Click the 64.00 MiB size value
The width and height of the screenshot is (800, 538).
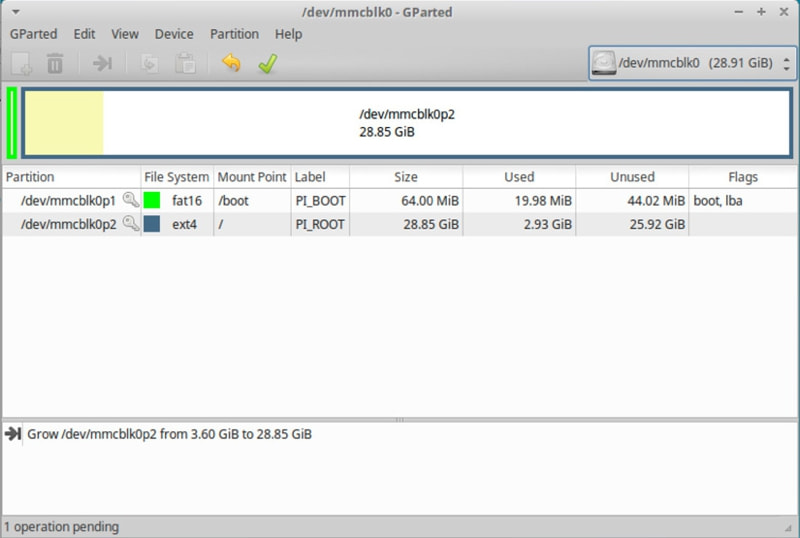430,201
